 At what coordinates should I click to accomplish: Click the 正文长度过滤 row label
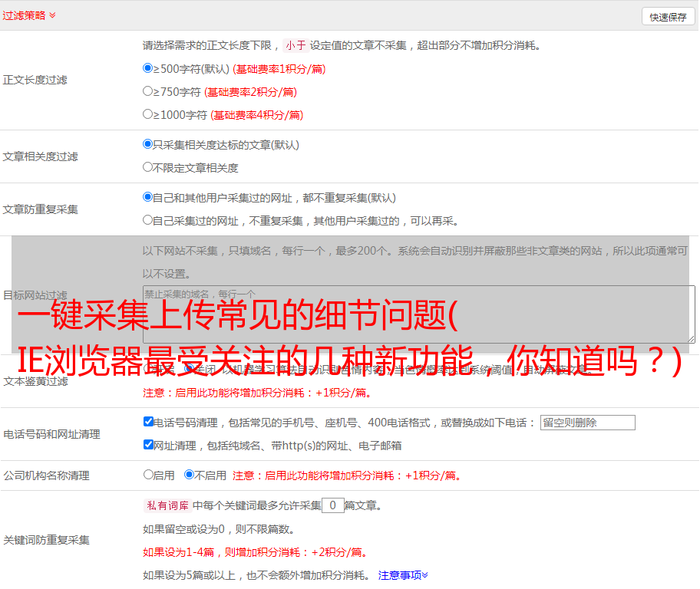[35, 80]
